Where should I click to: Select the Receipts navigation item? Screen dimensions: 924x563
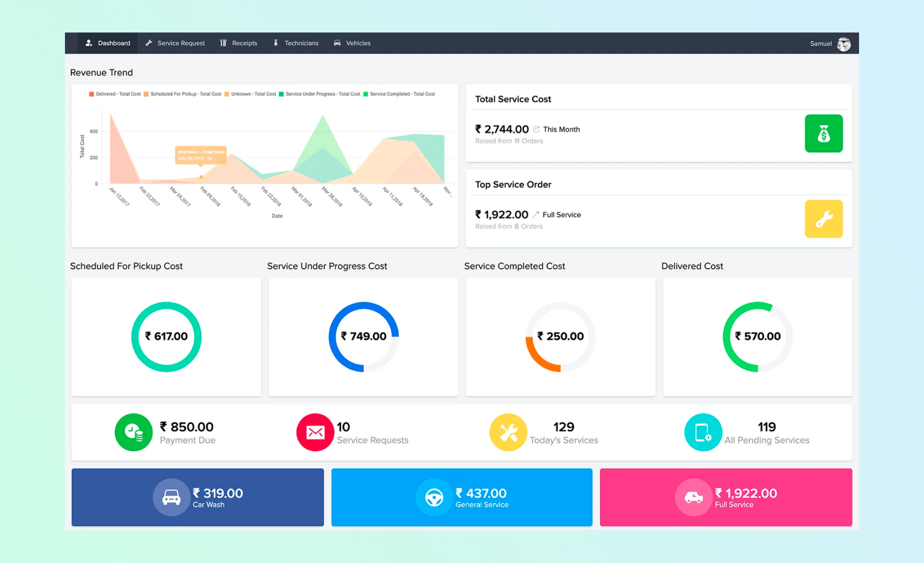coord(238,43)
